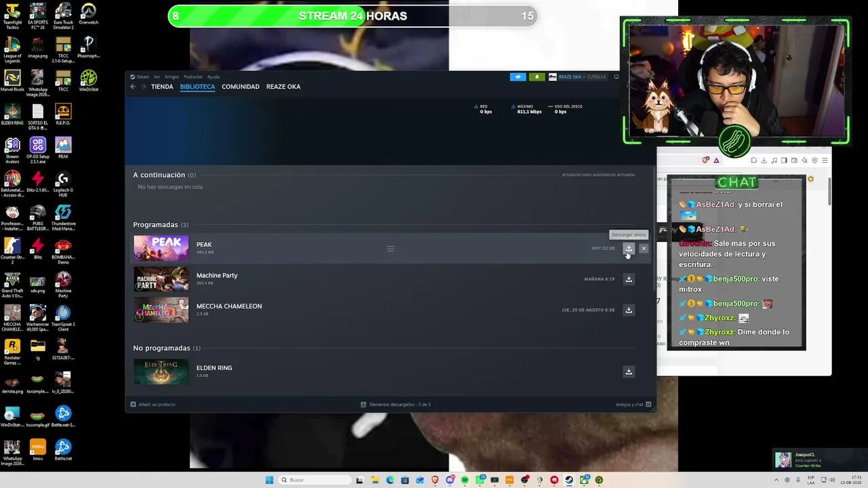The height and width of the screenshot is (488, 868).
Task: Select the Stream Avatars desktop icon
Action: pos(12,150)
